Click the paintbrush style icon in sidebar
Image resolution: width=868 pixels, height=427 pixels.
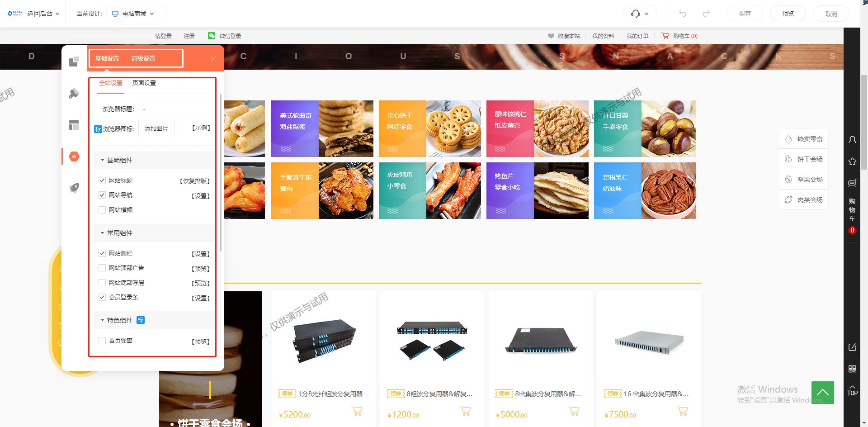point(74,94)
